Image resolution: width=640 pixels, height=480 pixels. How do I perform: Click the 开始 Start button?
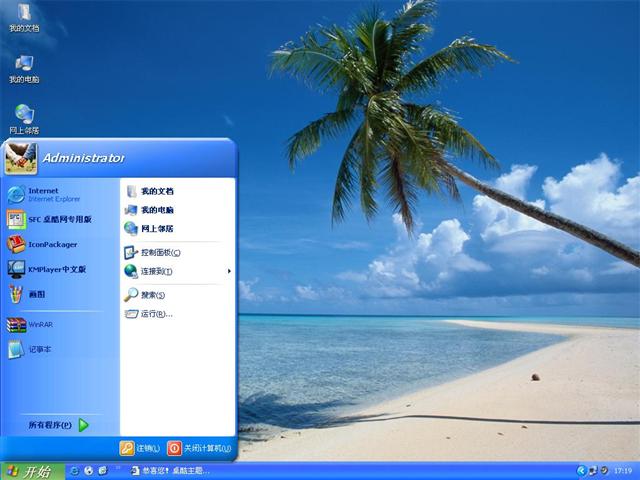point(32,471)
